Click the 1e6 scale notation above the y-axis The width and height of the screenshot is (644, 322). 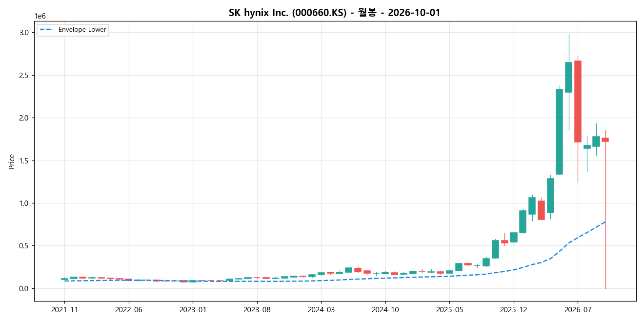point(40,17)
